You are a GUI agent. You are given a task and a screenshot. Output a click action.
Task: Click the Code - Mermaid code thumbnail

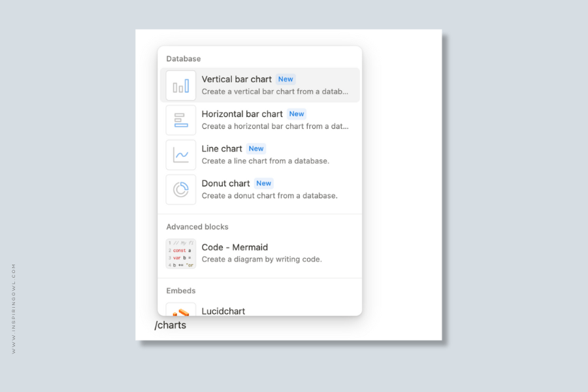click(181, 253)
